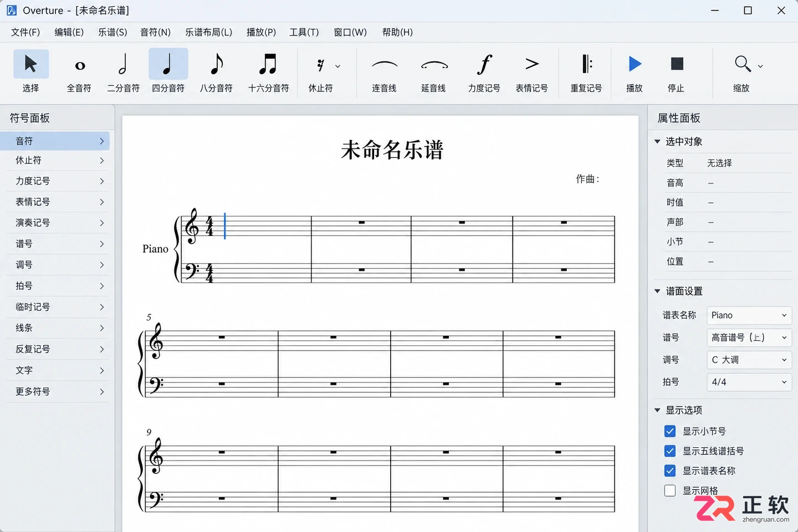Screen dimensions: 798x532
Task: Collapse the 谱面设置 section
Action: 657,291
